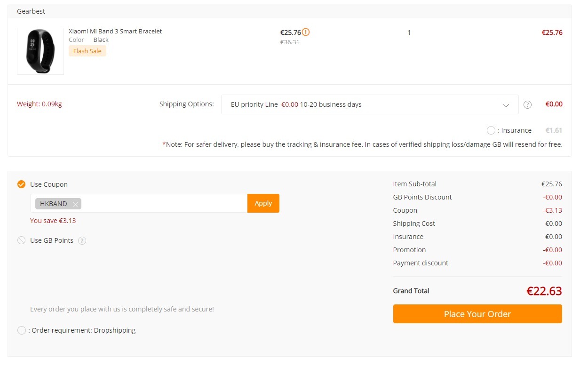Click the 'You save €3.13' text
Viewport: 588px width, 367px height.
[x=53, y=221]
